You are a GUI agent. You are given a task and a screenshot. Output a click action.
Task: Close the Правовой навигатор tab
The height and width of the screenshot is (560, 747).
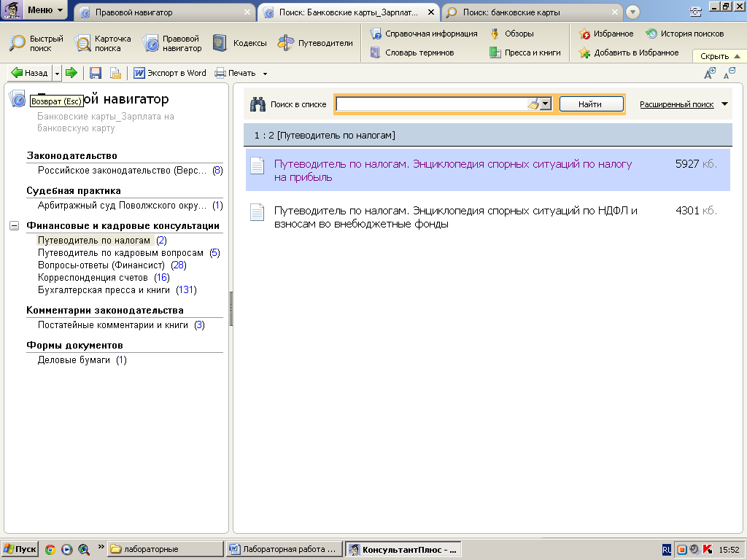tap(247, 12)
